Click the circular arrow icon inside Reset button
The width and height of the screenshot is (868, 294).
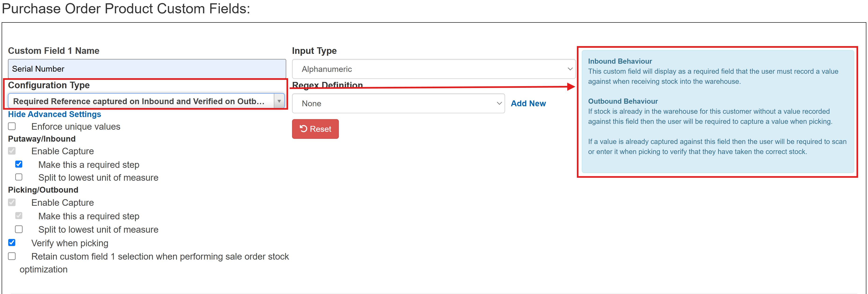click(304, 129)
